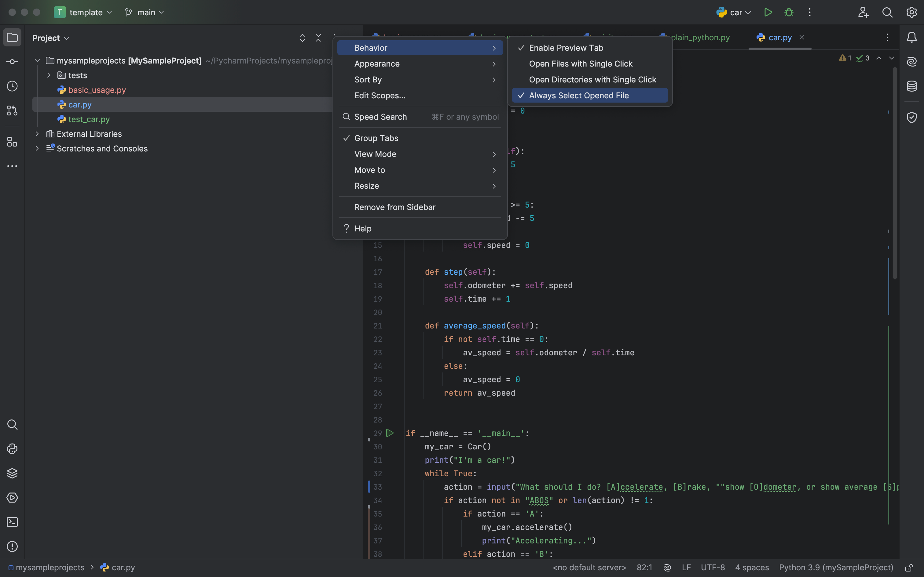Screen dimensions: 924x577
Task: Run the car configuration with the play button
Action: point(768,12)
